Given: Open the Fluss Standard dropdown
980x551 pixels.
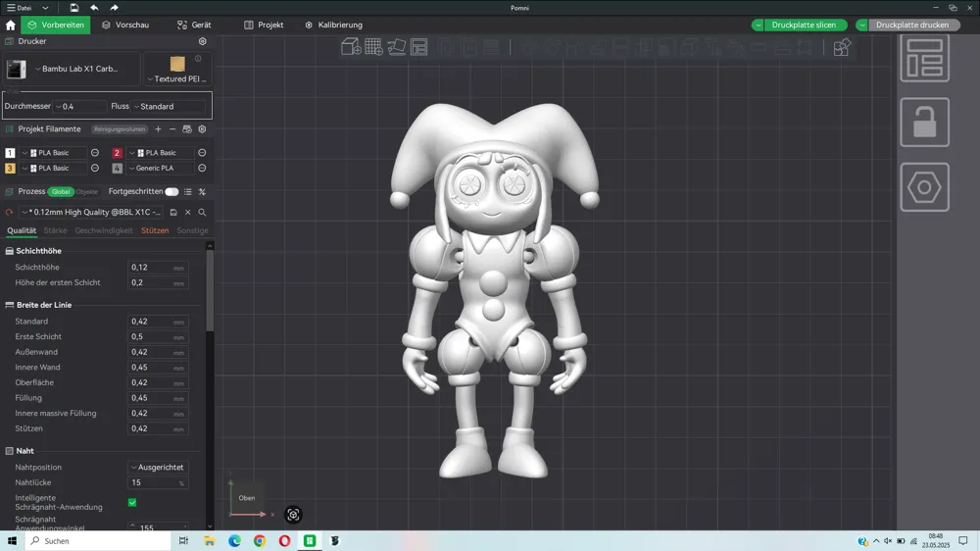Looking at the screenshot, I should (x=169, y=106).
